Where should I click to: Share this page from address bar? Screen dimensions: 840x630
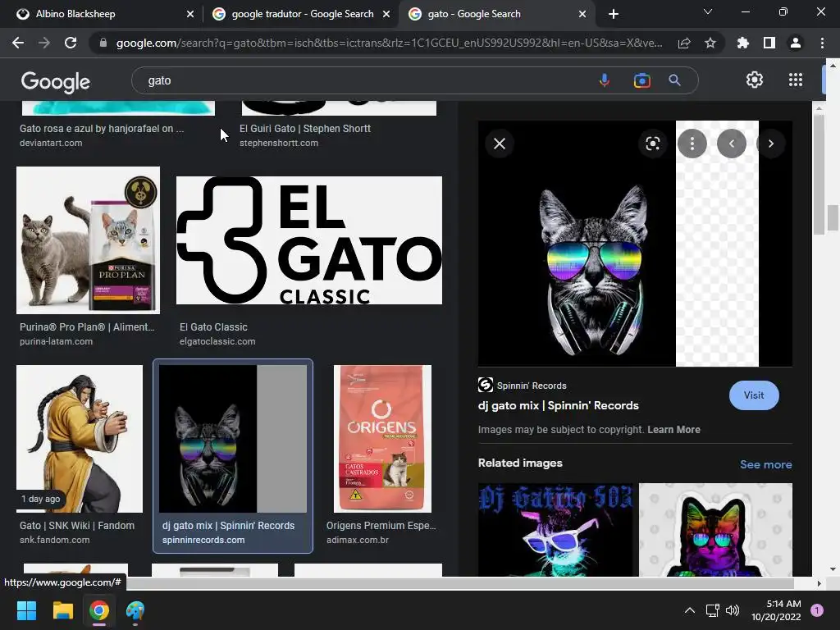[684, 43]
